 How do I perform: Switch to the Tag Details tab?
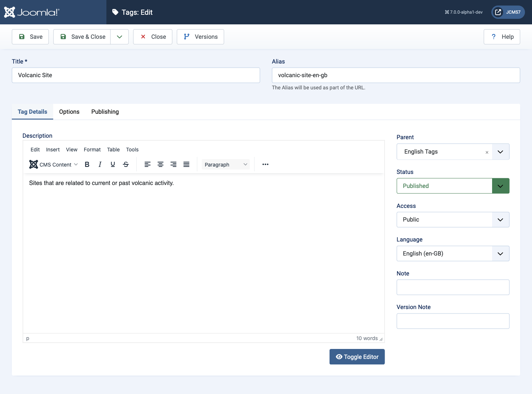pos(33,112)
